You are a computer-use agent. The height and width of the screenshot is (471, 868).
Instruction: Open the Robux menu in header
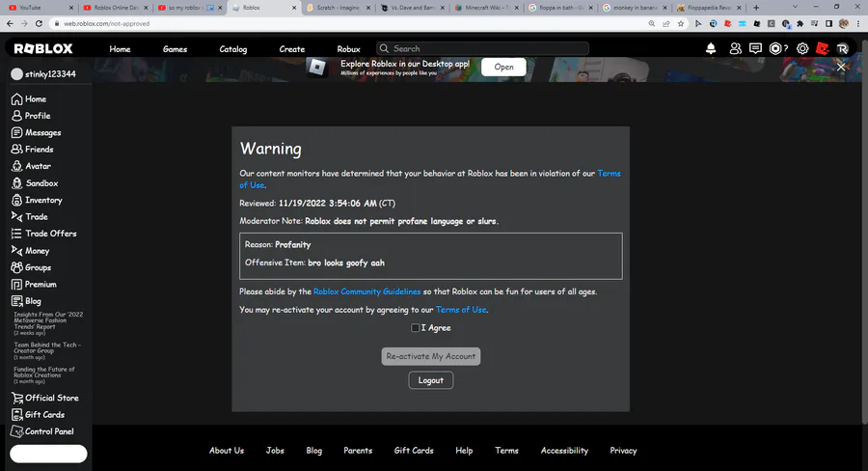(x=349, y=49)
